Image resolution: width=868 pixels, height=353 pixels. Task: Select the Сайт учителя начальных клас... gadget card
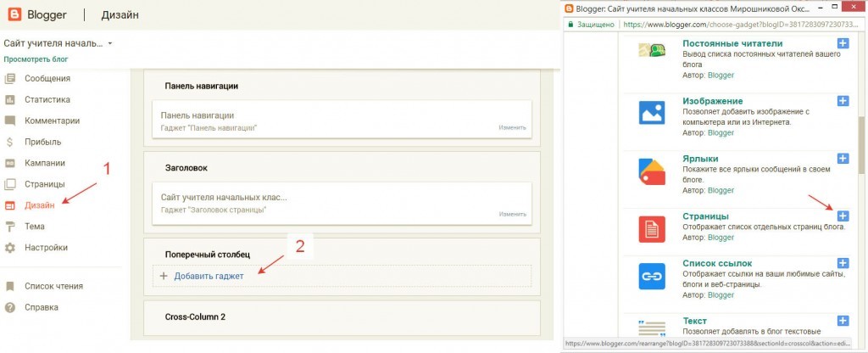coord(342,204)
